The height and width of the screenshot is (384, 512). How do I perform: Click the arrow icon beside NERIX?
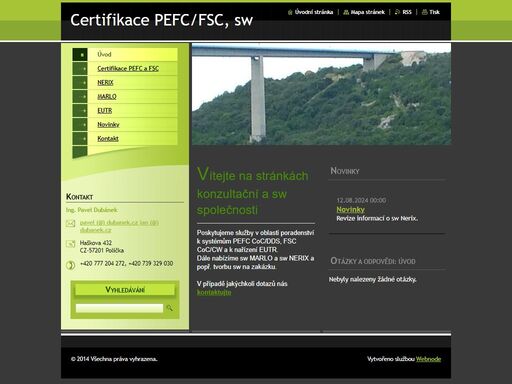[x=80, y=82]
